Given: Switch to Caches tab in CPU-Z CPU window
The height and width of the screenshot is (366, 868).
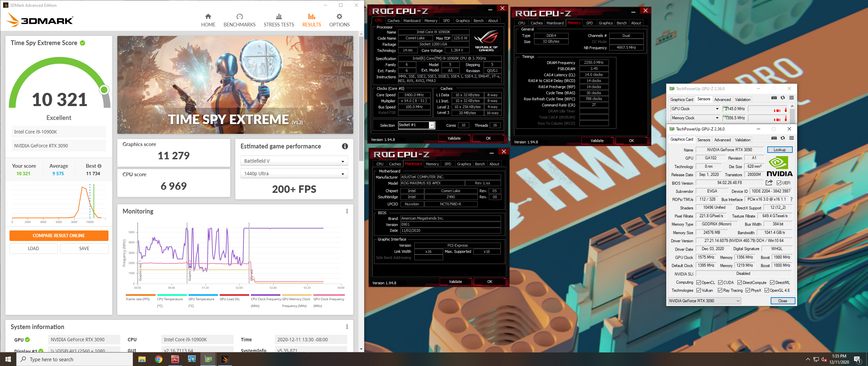Looking at the screenshot, I should coord(393,21).
